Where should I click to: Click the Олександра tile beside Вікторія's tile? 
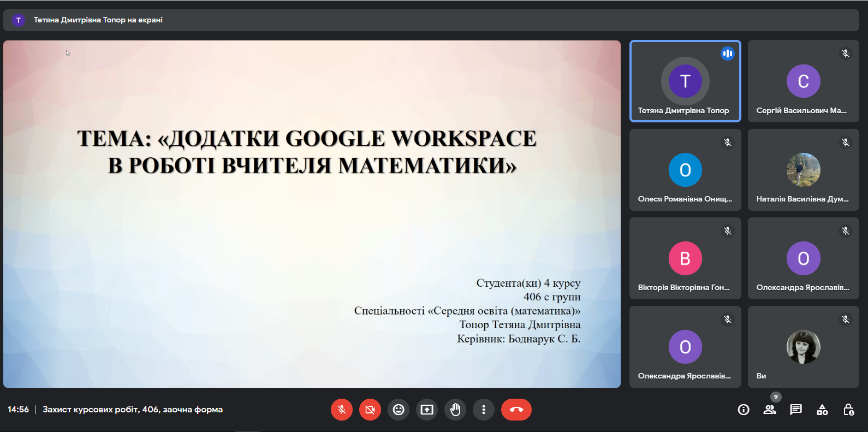pos(804,258)
